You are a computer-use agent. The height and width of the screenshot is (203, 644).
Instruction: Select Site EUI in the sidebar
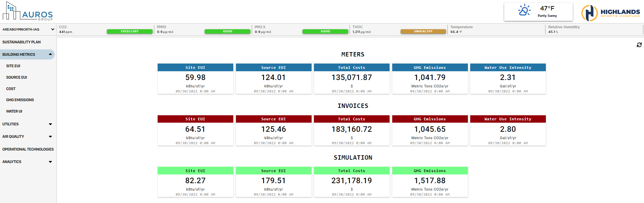point(13,66)
